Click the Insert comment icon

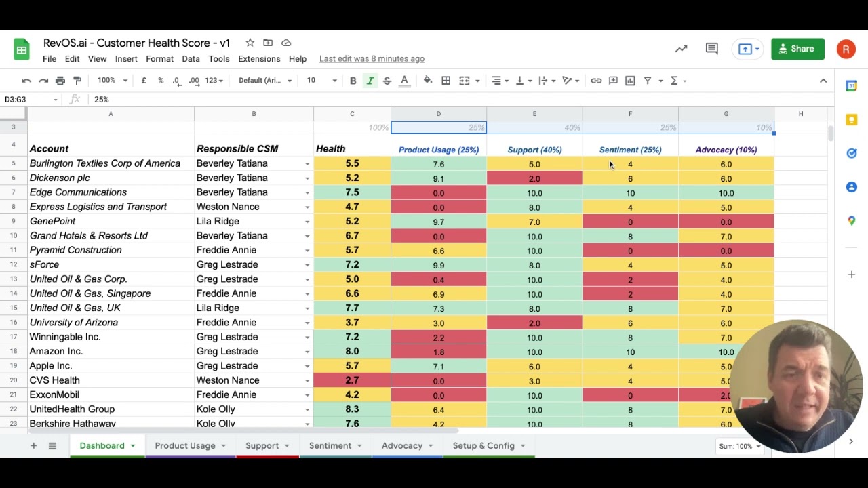coord(613,81)
